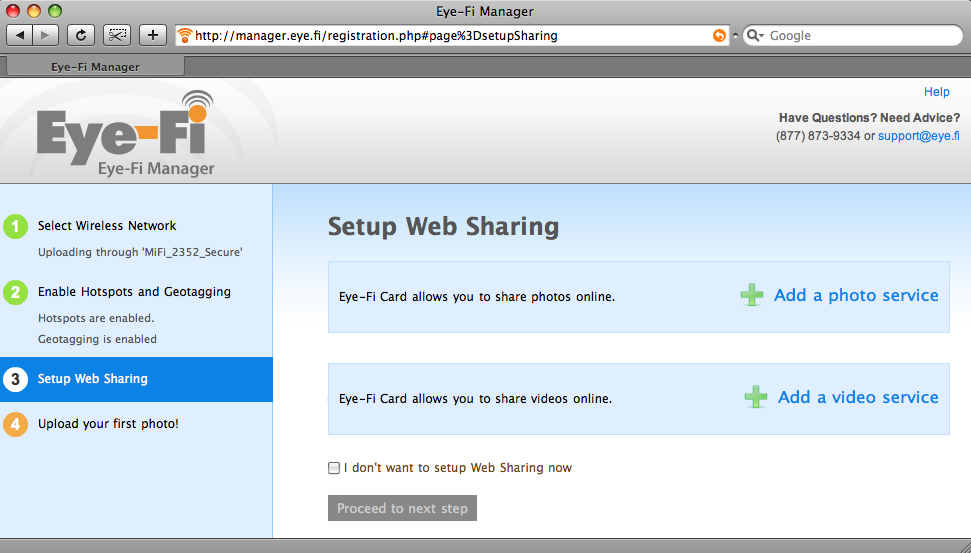Click 'Uploading through MiFi_2352_Secure' text
Screen dimensions: 971x553
pyautogui.click(x=140, y=252)
